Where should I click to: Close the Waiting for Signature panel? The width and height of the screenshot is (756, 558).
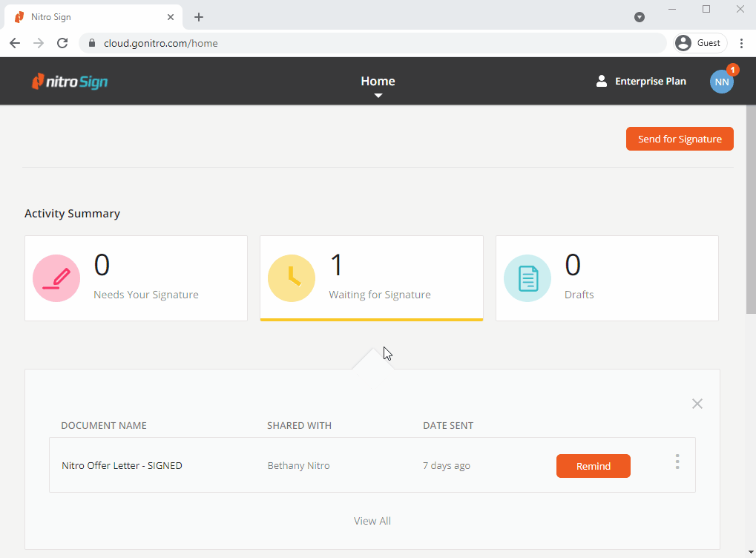pyautogui.click(x=697, y=404)
